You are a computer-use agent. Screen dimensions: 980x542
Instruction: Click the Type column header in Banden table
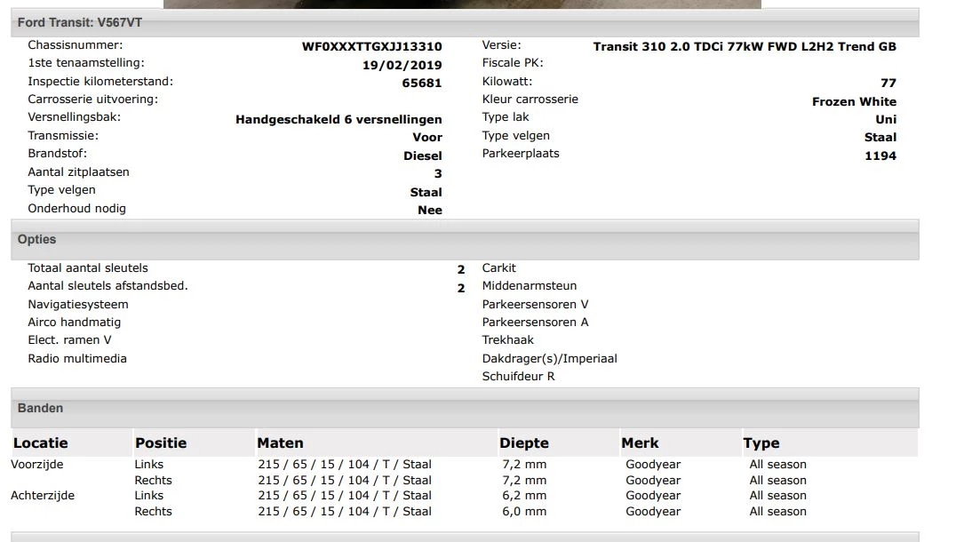(x=761, y=442)
